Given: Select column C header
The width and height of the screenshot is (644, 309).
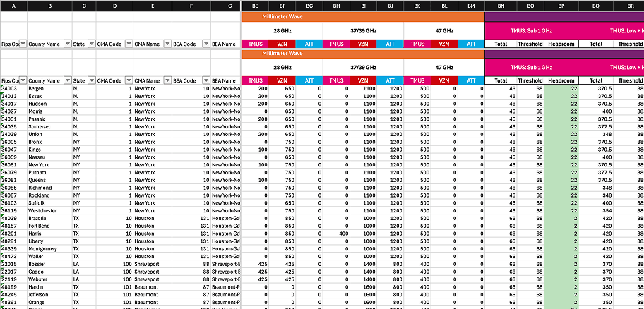Looking at the screenshot, I should 84,6.
